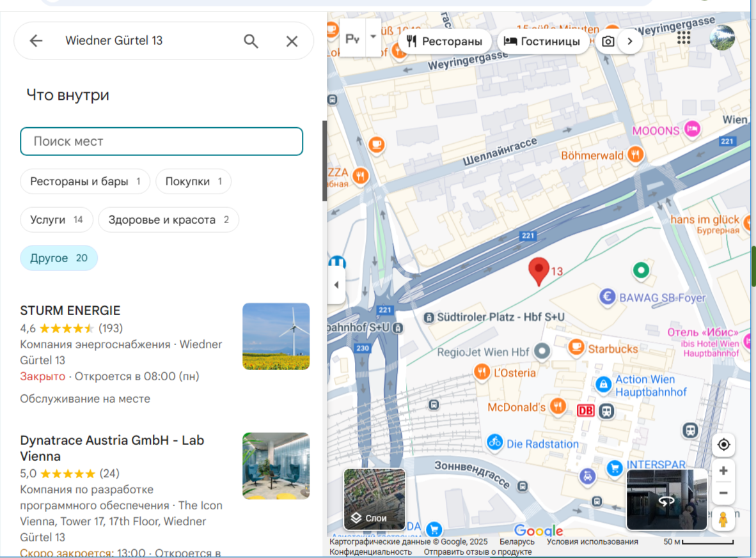This screenshot has height=558, width=756.
Task: Open the Ру input language button
Action: click(x=352, y=38)
